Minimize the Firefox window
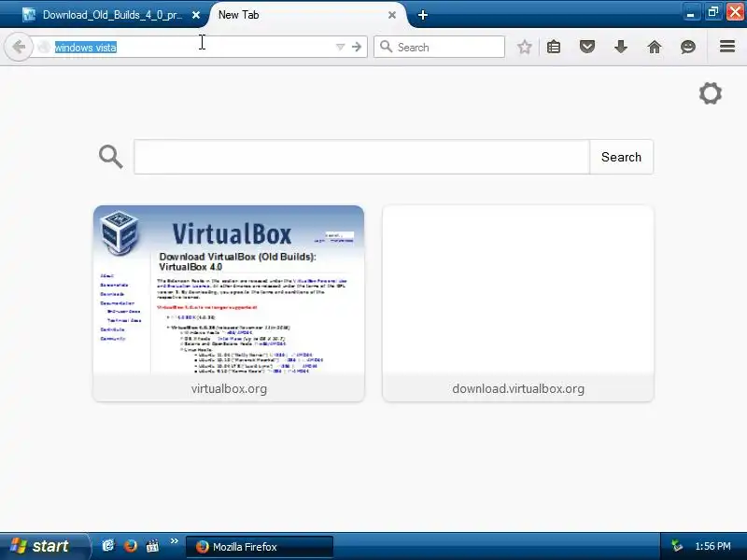Image resolution: width=747 pixels, height=560 pixels. 690,12
